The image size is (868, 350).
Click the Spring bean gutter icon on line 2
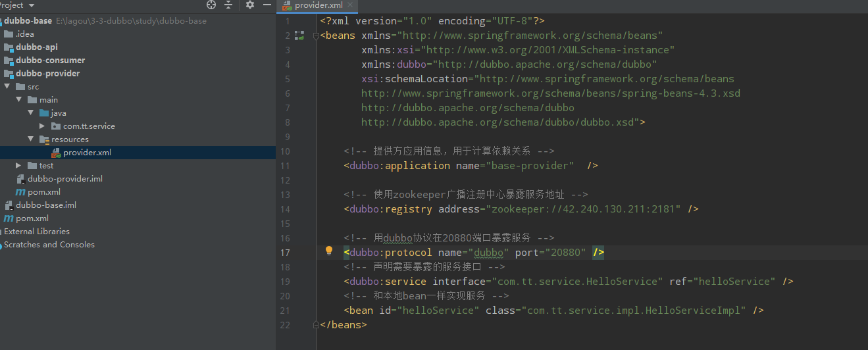tap(299, 36)
